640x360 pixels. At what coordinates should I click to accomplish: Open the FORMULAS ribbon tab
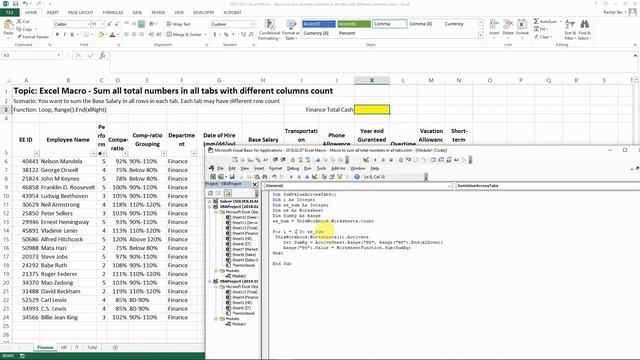point(113,13)
